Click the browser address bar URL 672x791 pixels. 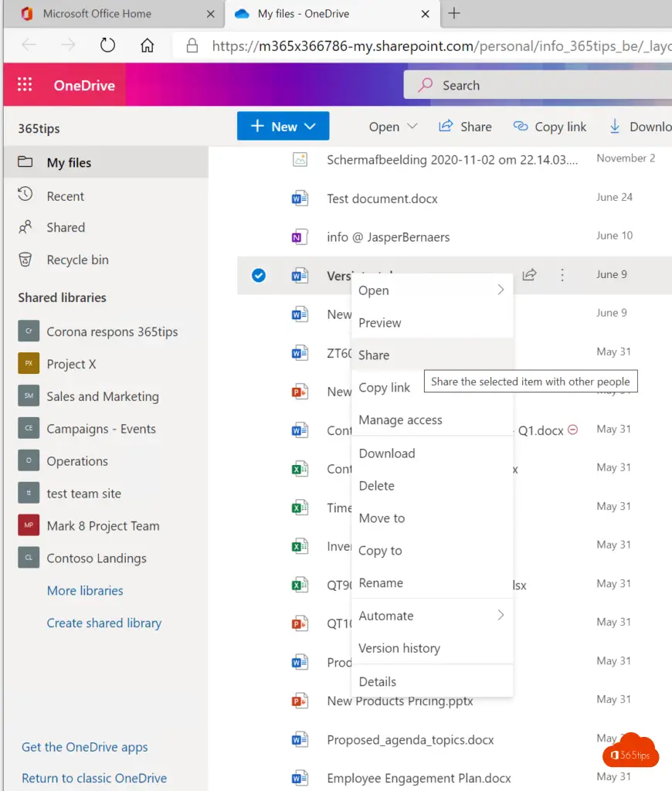point(442,46)
